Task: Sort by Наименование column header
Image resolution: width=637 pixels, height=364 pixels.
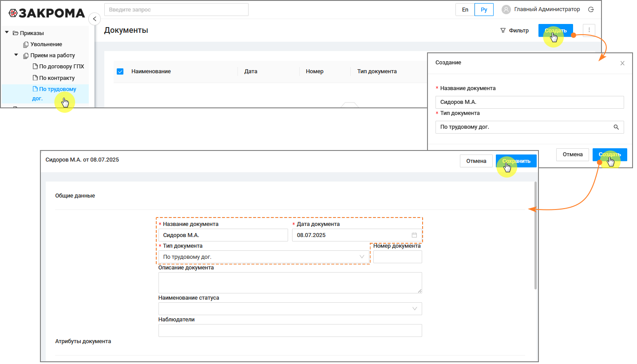Action: (151, 71)
